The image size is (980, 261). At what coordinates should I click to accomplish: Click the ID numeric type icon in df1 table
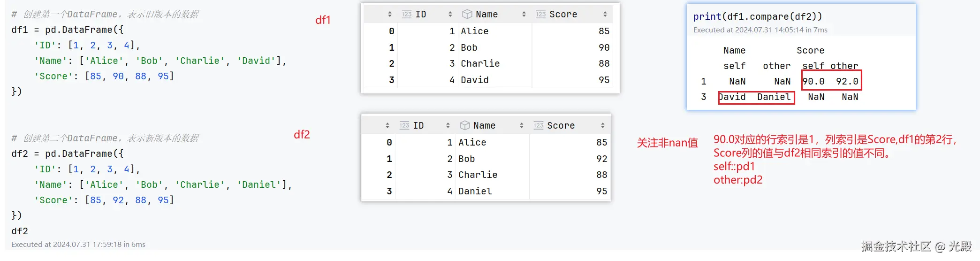407,15
